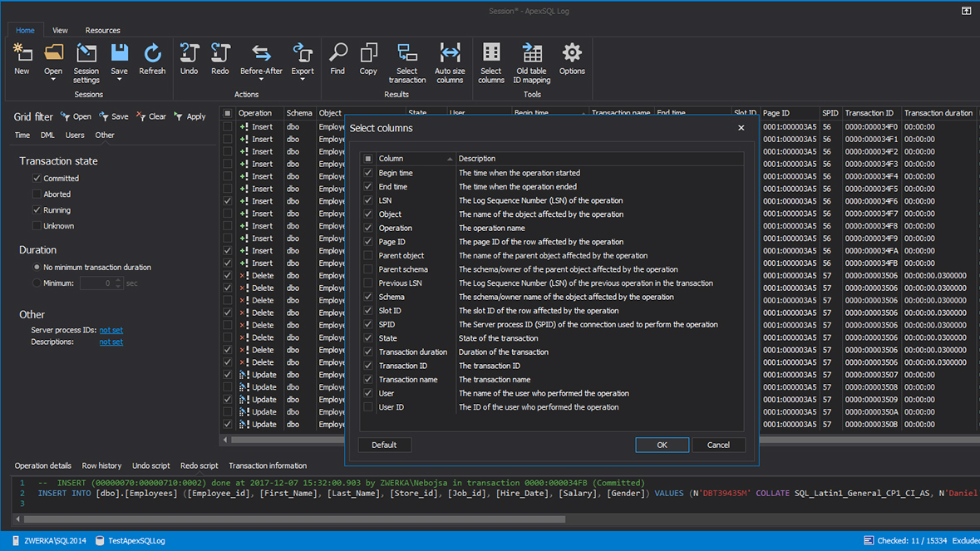
Task: Expand the Before-After dropdown
Action: [x=261, y=81]
